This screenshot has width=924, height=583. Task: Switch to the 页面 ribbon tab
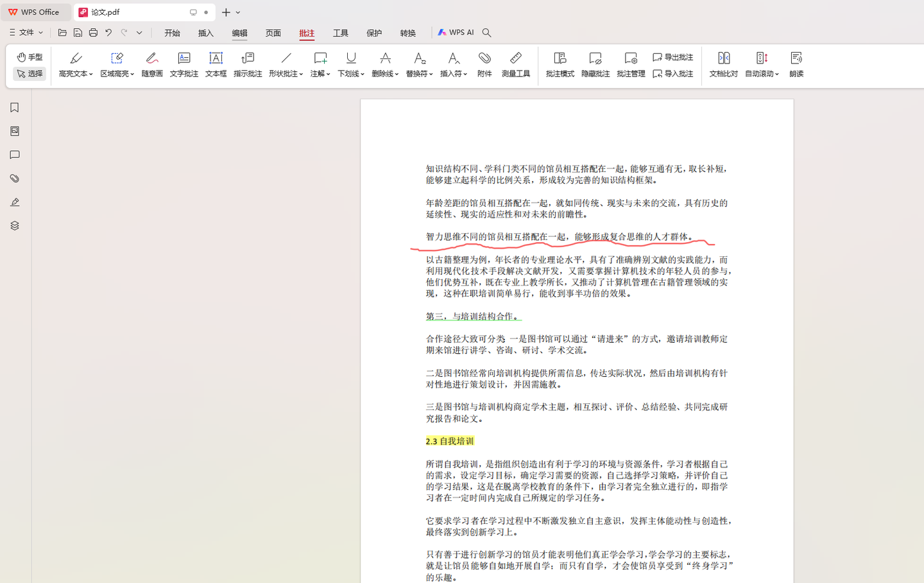pyautogui.click(x=273, y=33)
